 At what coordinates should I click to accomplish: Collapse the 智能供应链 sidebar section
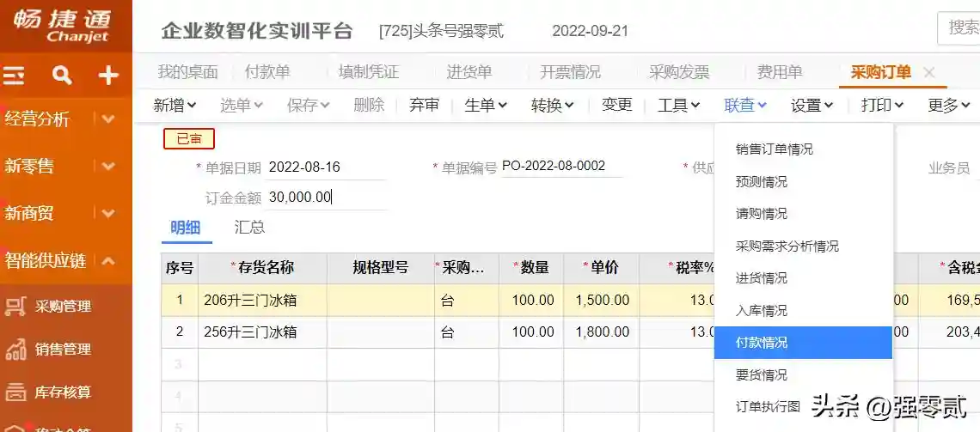(x=107, y=260)
